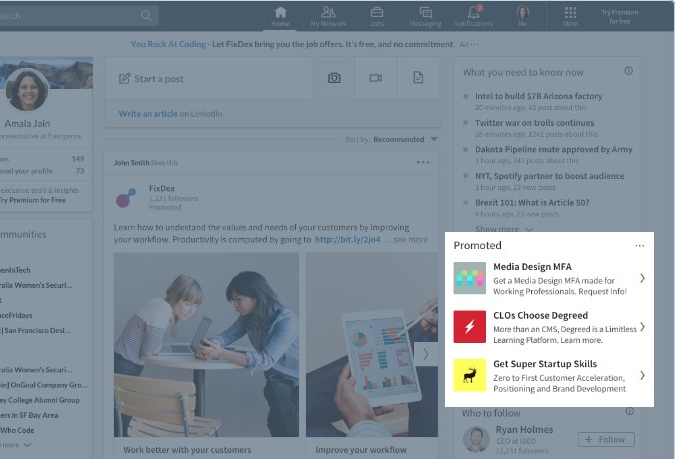This screenshot has width=675, height=459.
Task: Open NYT, Spotify partner to boost audience
Action: point(550,176)
